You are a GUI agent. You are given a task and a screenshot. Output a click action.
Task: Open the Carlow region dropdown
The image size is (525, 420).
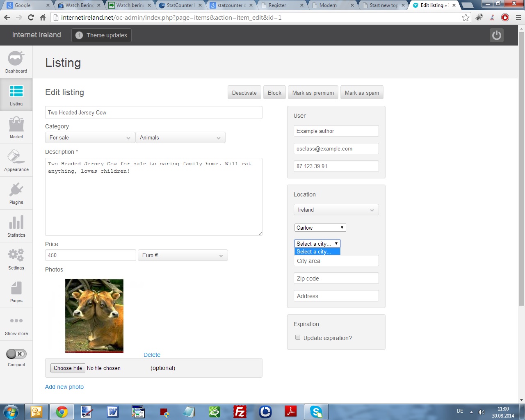click(320, 228)
